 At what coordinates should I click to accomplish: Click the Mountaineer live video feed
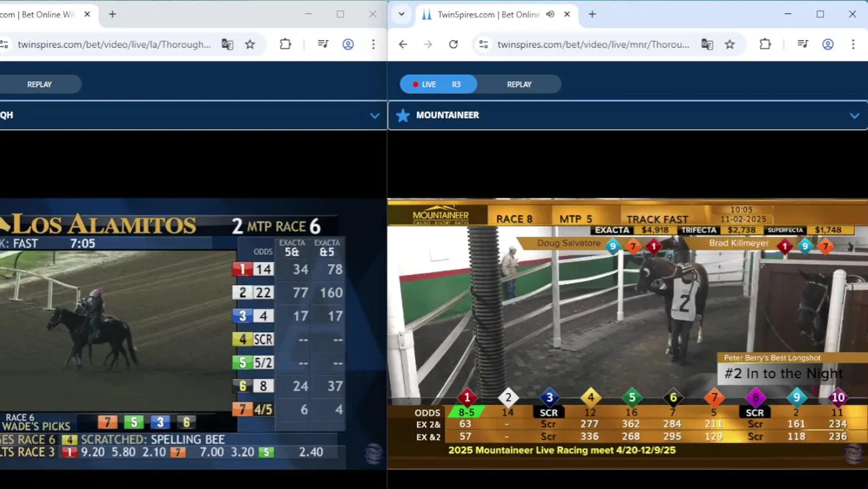[628, 333]
